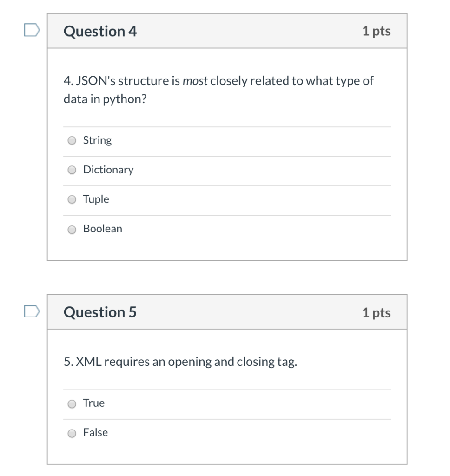This screenshot has width=450, height=476.
Task: Choose False for the XML question
Action: (72, 433)
